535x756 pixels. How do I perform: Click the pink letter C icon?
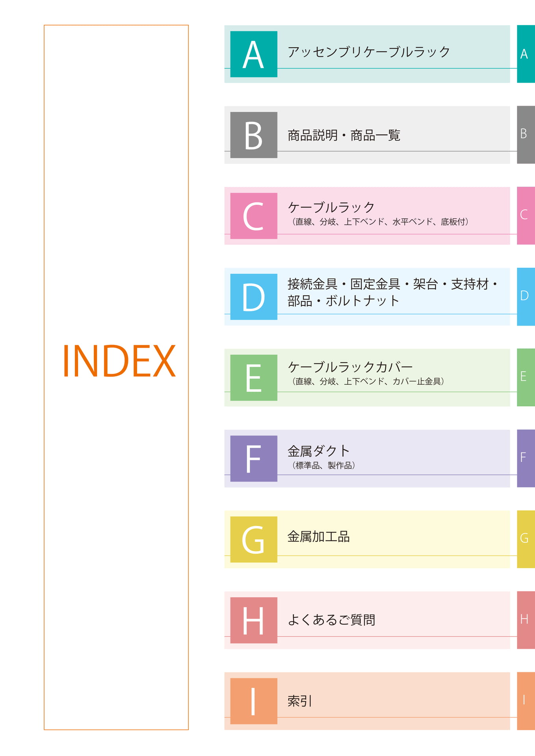point(254,216)
